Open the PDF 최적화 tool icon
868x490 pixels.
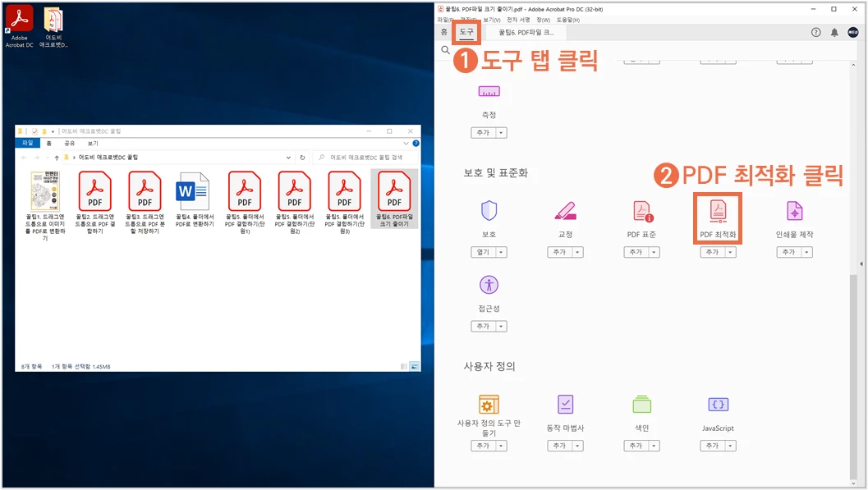coord(718,211)
